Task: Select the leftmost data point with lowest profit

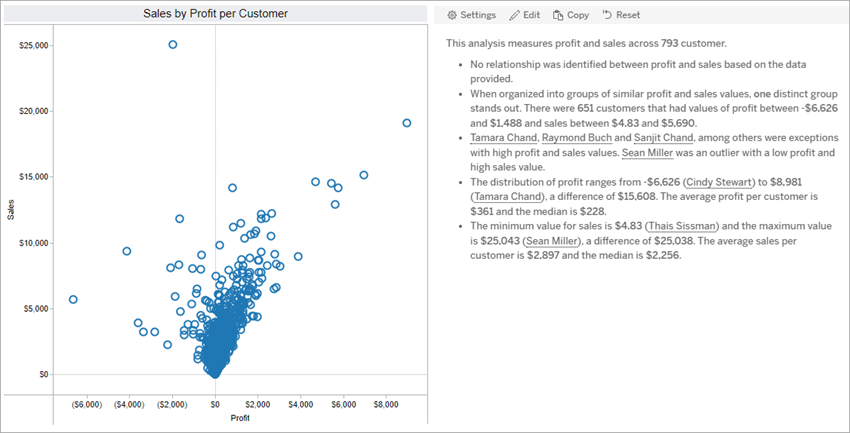Action: [x=73, y=299]
